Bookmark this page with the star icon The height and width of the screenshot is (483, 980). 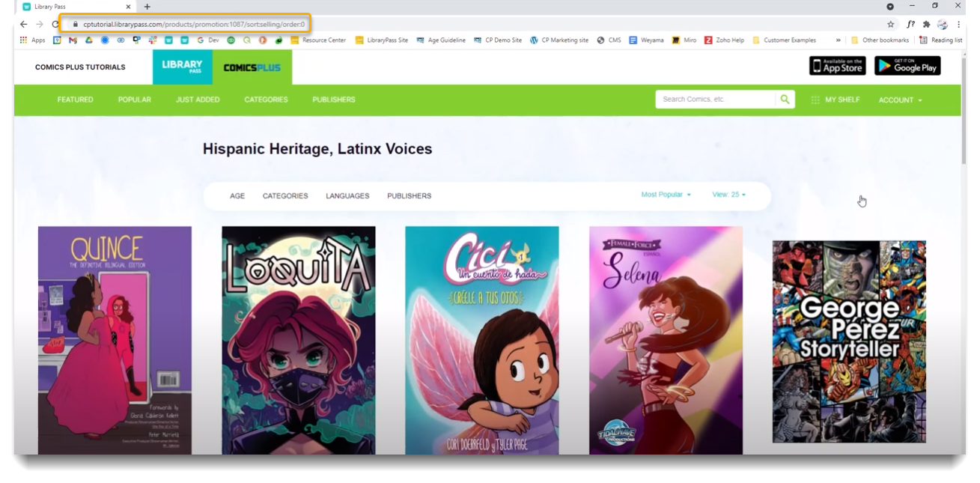point(891,24)
